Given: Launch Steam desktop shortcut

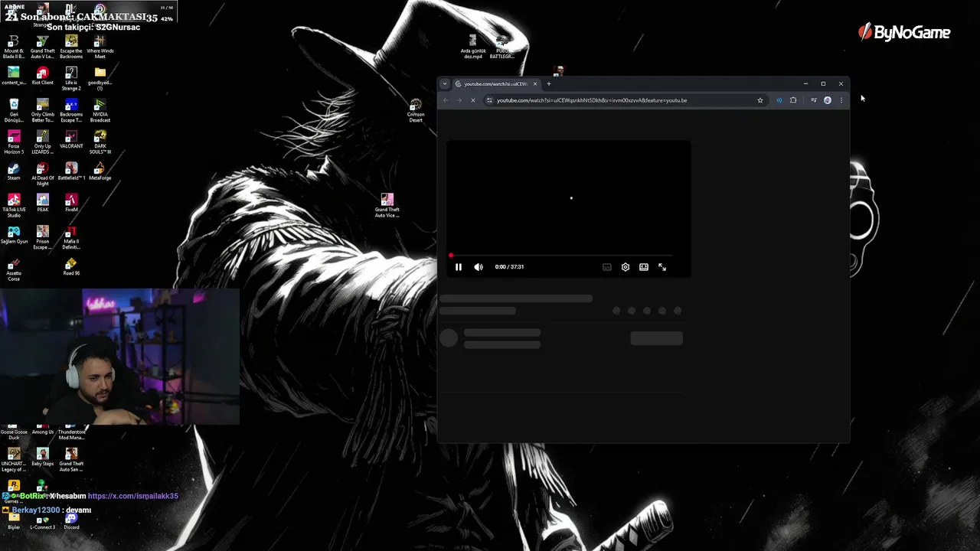Looking at the screenshot, I should [x=14, y=171].
